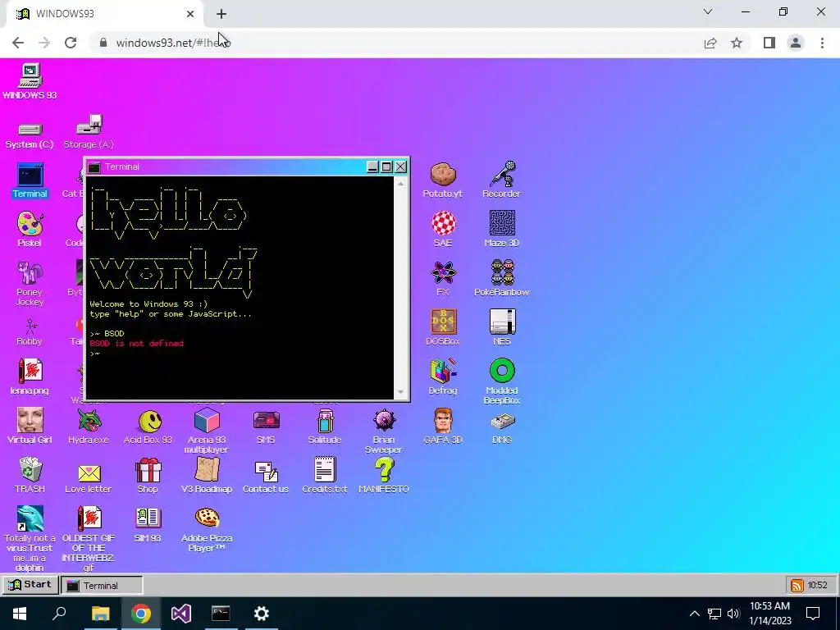This screenshot has height=630, width=840.
Task: Toggle the Chrome side panel
Action: 769,43
